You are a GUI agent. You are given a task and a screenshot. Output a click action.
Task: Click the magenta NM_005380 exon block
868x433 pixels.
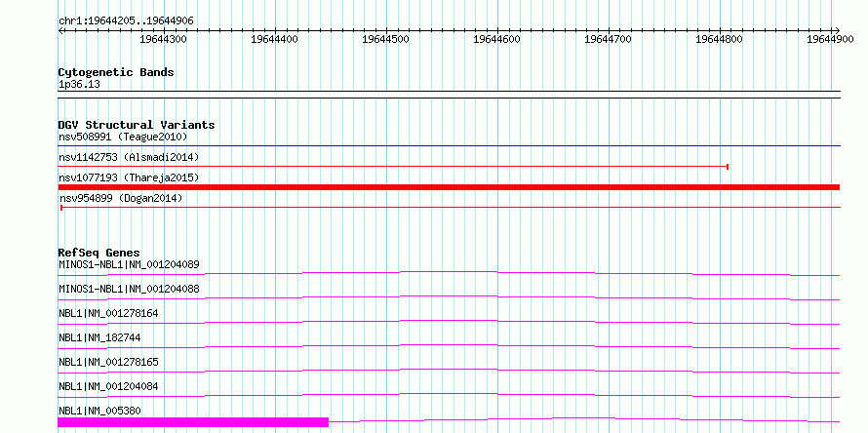click(193, 422)
